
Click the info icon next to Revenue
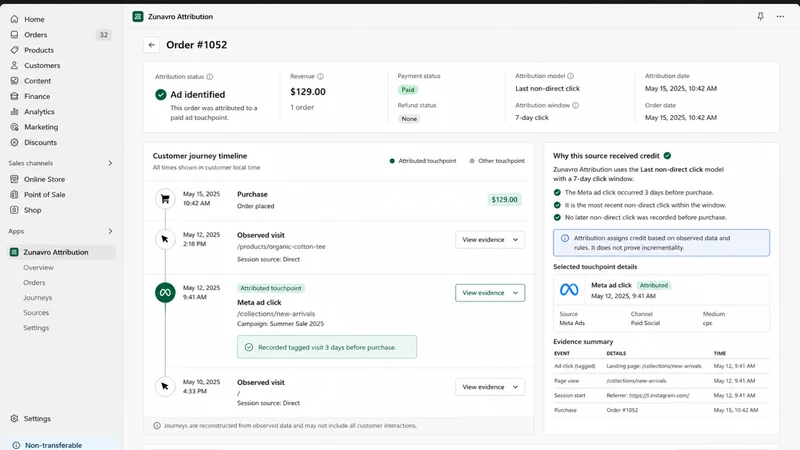320,77
